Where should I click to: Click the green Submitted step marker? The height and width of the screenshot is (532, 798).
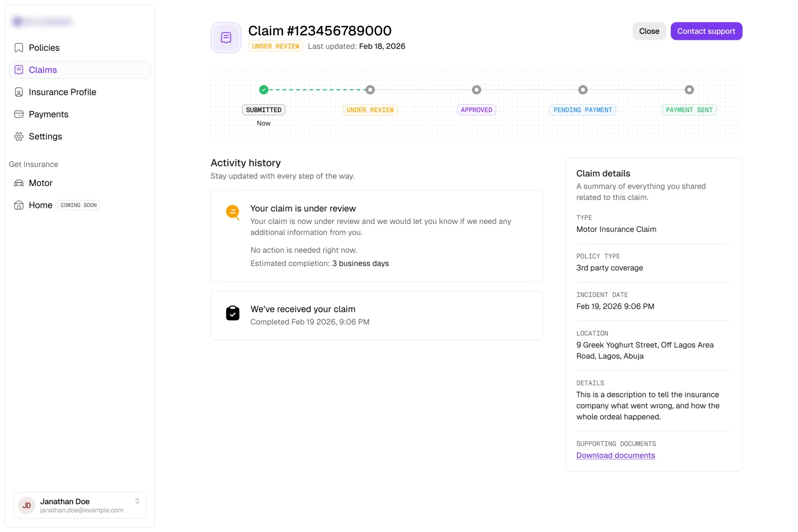pyautogui.click(x=264, y=90)
